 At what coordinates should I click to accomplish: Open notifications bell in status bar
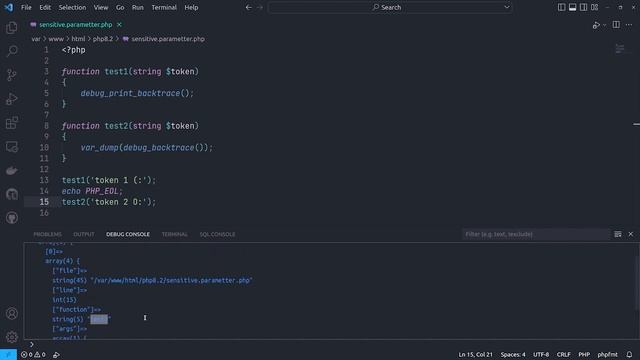click(x=629, y=355)
